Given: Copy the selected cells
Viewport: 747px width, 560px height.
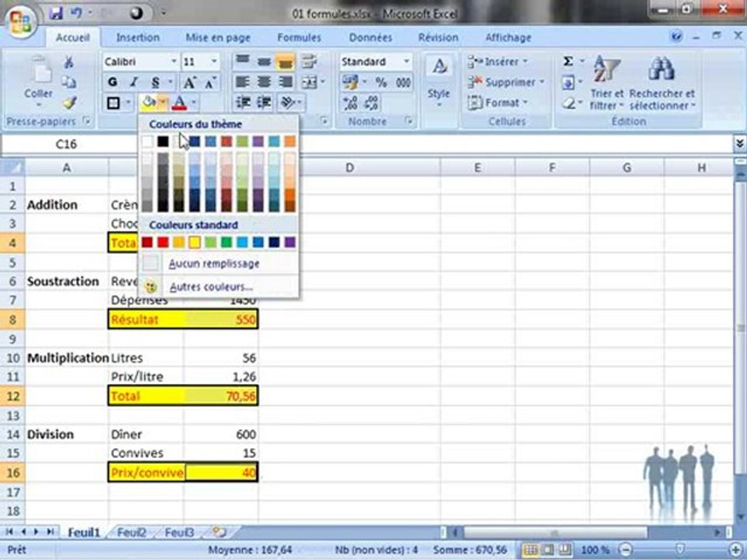Looking at the screenshot, I should [x=69, y=82].
